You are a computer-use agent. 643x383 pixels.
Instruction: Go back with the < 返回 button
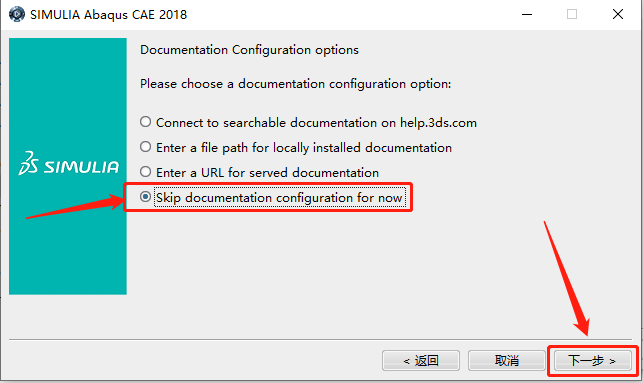coord(421,361)
